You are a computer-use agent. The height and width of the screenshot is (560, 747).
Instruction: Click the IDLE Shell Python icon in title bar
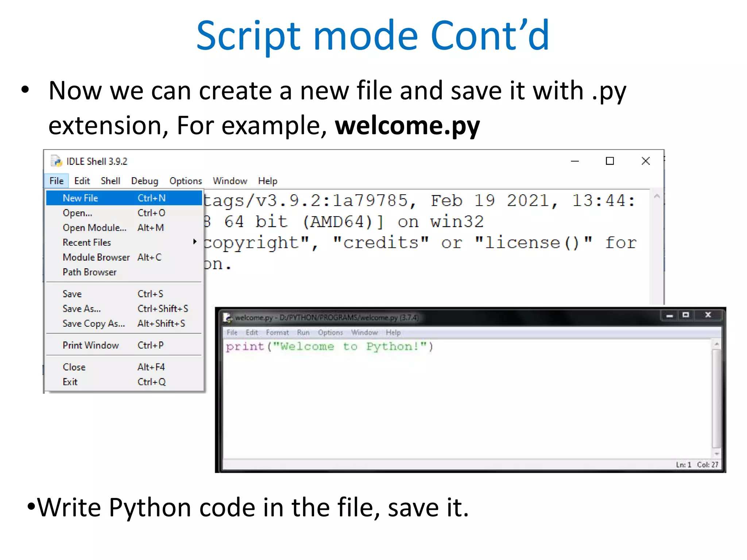57,161
